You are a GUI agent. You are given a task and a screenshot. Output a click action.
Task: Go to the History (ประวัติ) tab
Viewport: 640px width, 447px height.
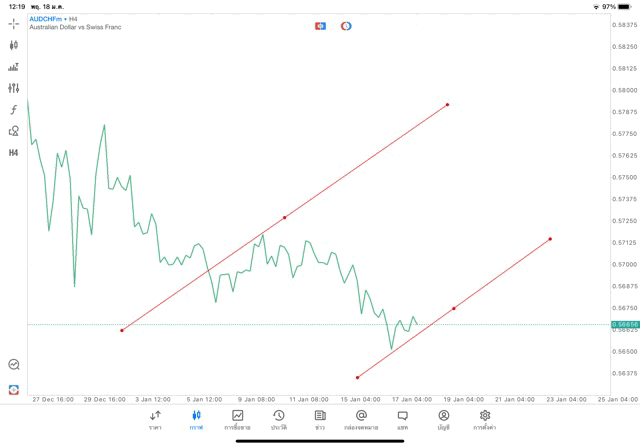click(x=278, y=420)
